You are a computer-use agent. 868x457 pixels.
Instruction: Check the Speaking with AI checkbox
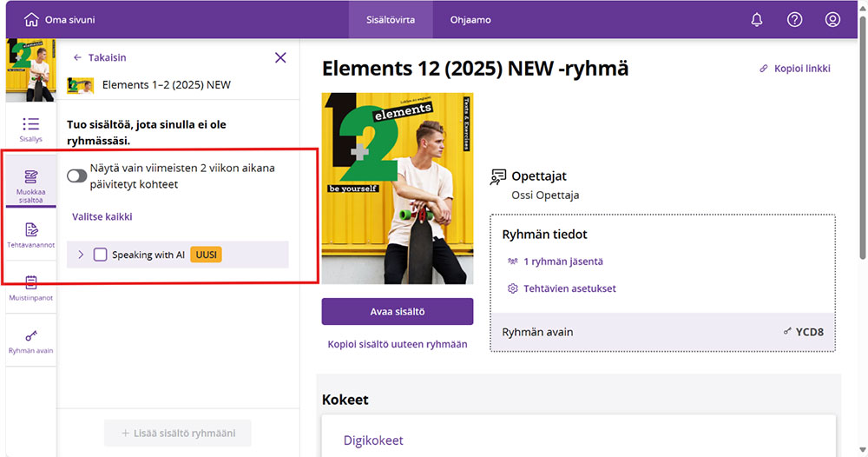[x=101, y=255]
